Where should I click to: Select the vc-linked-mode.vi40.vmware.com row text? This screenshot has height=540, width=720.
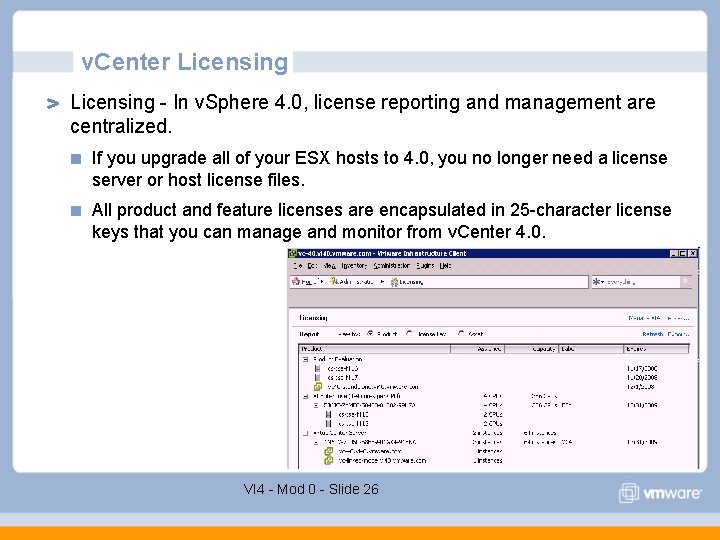[382, 461]
